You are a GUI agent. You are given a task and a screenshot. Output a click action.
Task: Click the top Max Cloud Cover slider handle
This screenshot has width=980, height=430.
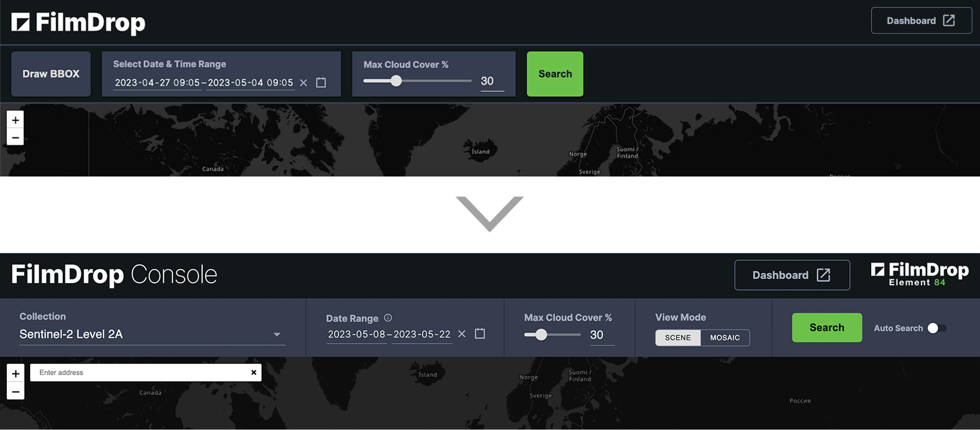[x=396, y=81]
